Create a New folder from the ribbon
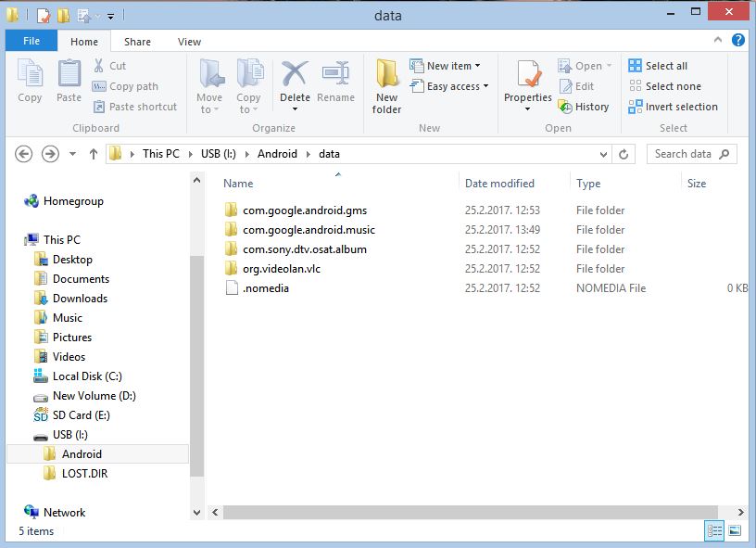Screen dimensions: 756x548 386,87
